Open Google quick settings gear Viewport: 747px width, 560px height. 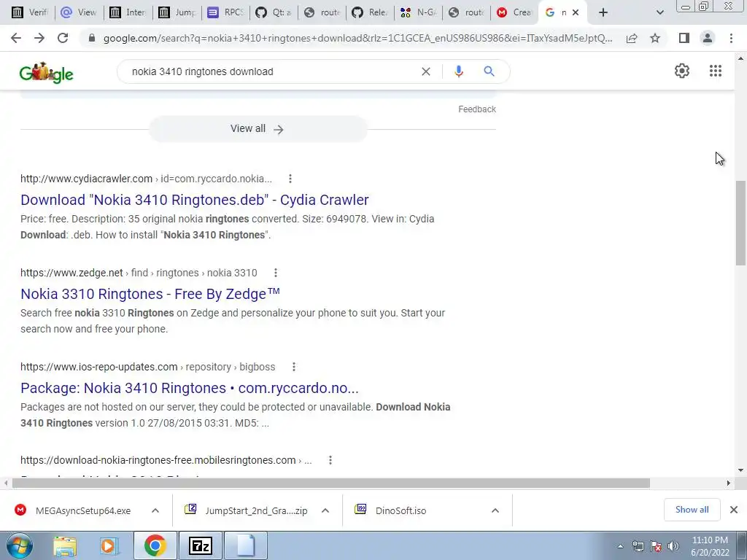pyautogui.click(x=682, y=71)
